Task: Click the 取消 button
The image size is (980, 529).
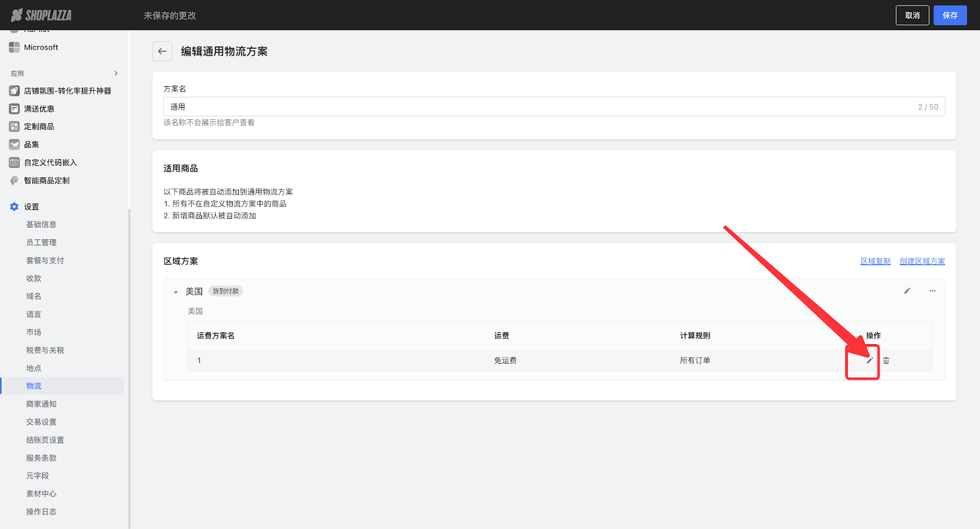Action: pos(912,15)
